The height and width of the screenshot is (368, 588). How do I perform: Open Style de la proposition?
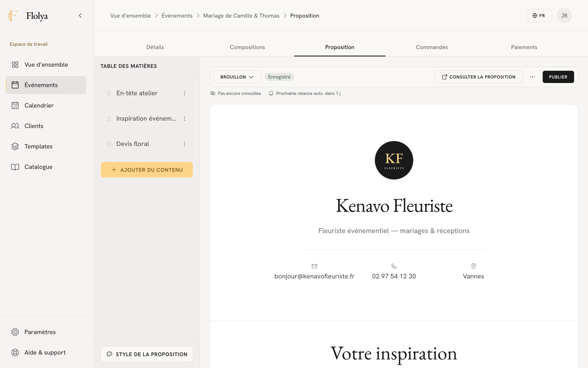[147, 354]
